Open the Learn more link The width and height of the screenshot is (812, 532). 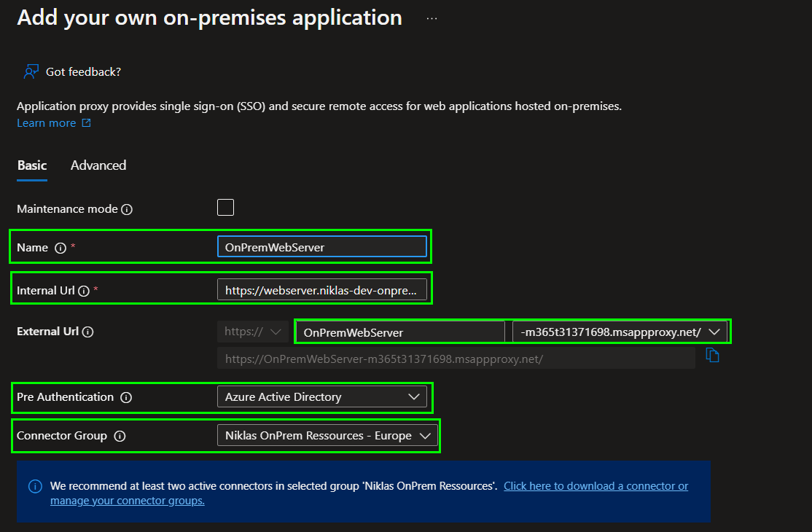coord(46,123)
